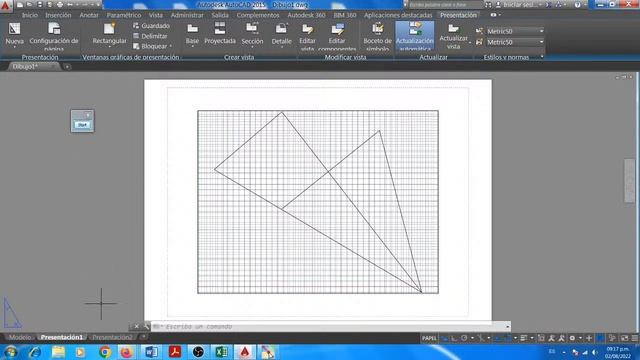Click the Guardado viewport option

151,26
